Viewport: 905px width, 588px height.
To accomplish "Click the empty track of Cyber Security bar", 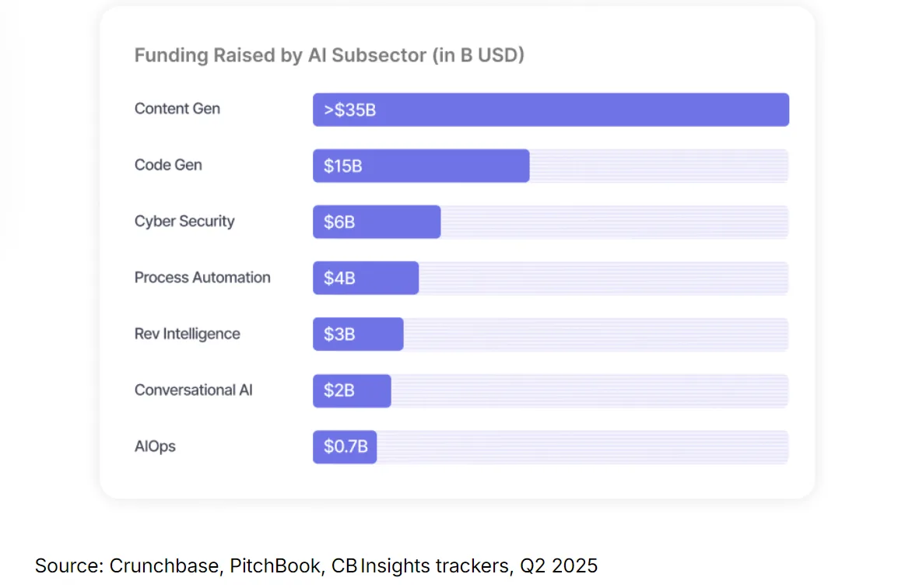I will [x=615, y=222].
